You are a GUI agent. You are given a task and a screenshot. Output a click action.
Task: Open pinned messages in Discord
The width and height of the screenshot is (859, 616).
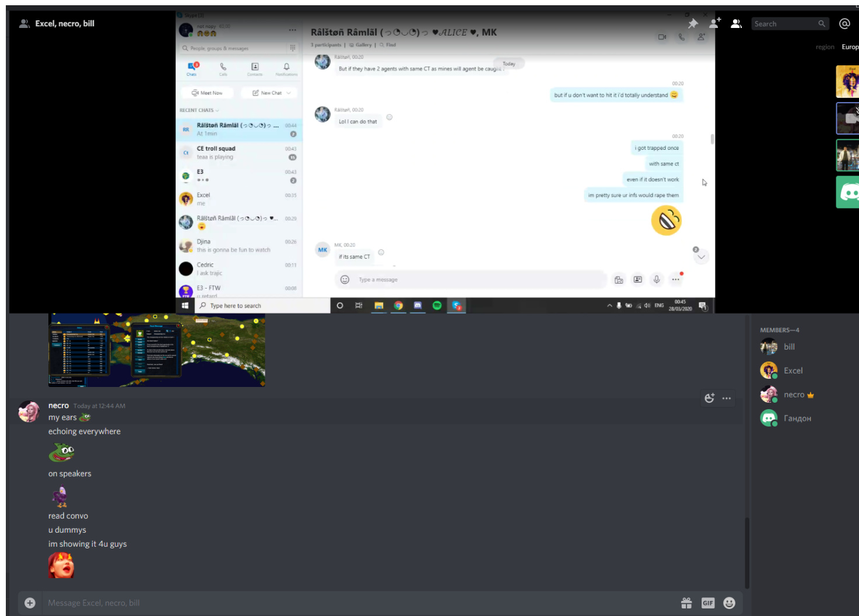point(693,23)
